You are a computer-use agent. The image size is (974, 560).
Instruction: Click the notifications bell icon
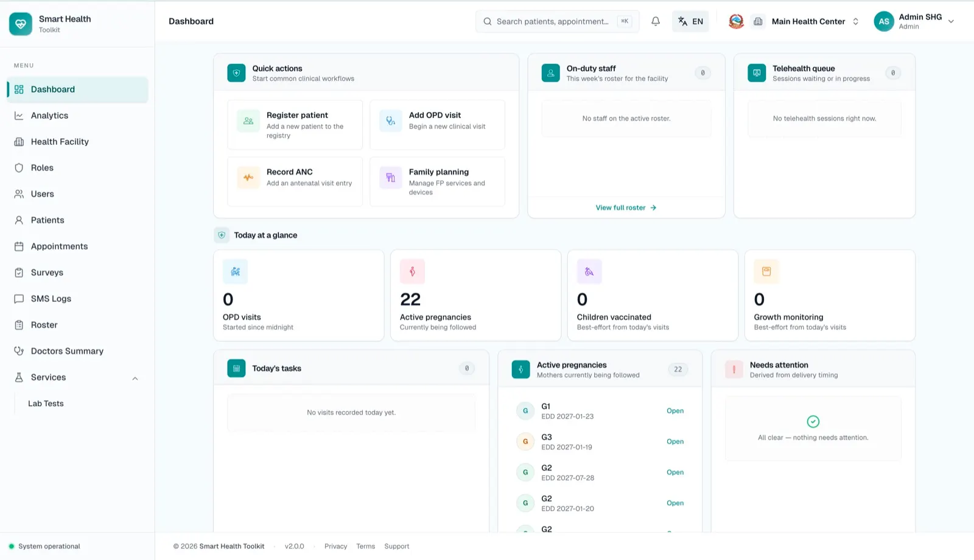pos(656,21)
